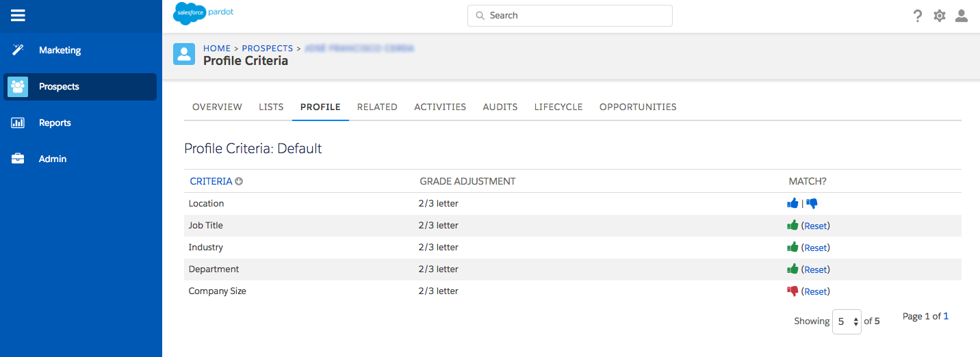Open the Showing rows-per-page dropdown
This screenshot has width=980, height=357.
coord(847,321)
